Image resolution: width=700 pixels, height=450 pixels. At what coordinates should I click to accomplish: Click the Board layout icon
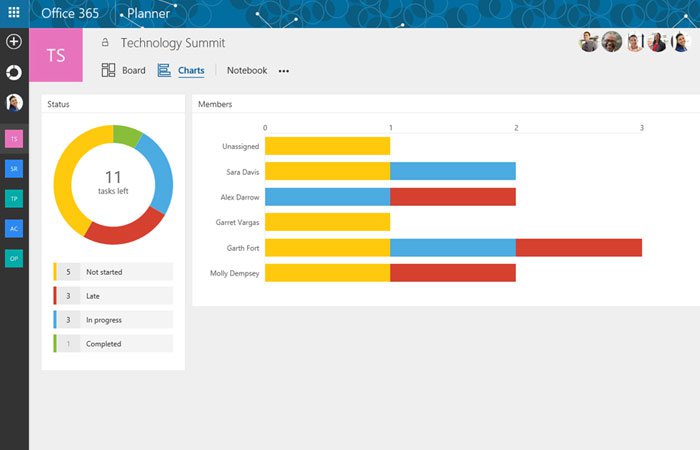(108, 70)
